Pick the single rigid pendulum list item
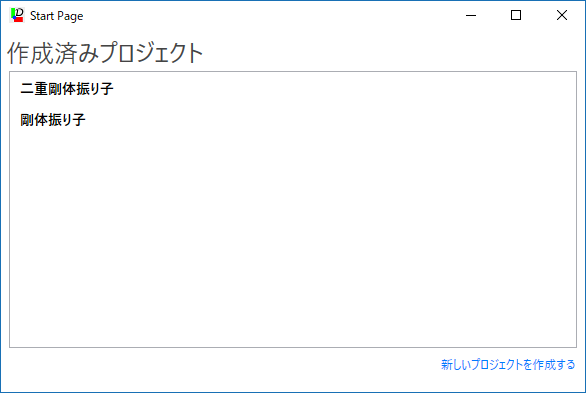The height and width of the screenshot is (393, 586). click(53, 120)
